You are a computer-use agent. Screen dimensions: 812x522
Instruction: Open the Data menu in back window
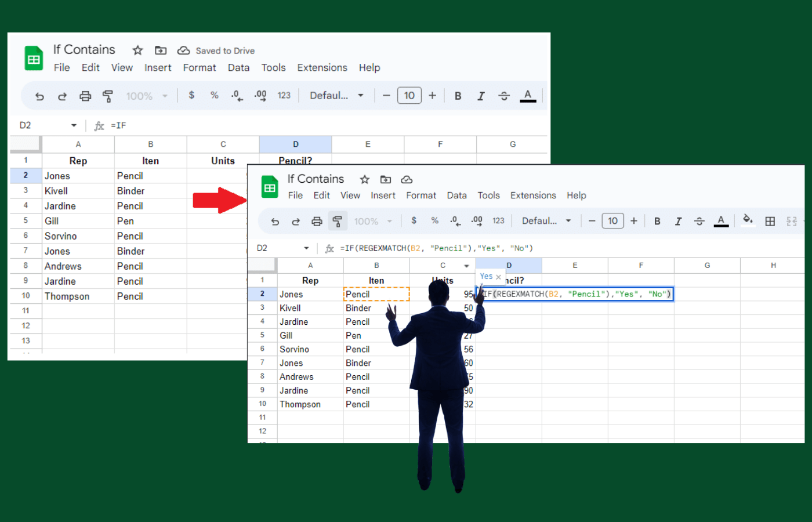click(x=238, y=68)
